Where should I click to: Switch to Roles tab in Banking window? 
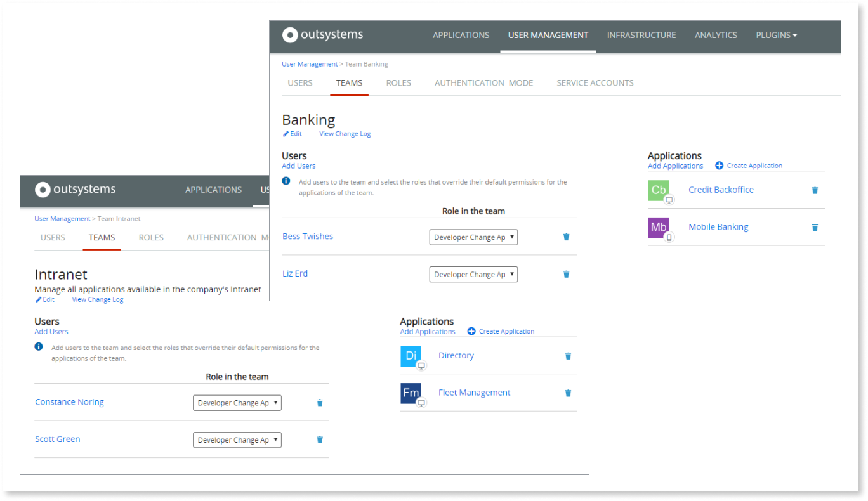click(398, 83)
